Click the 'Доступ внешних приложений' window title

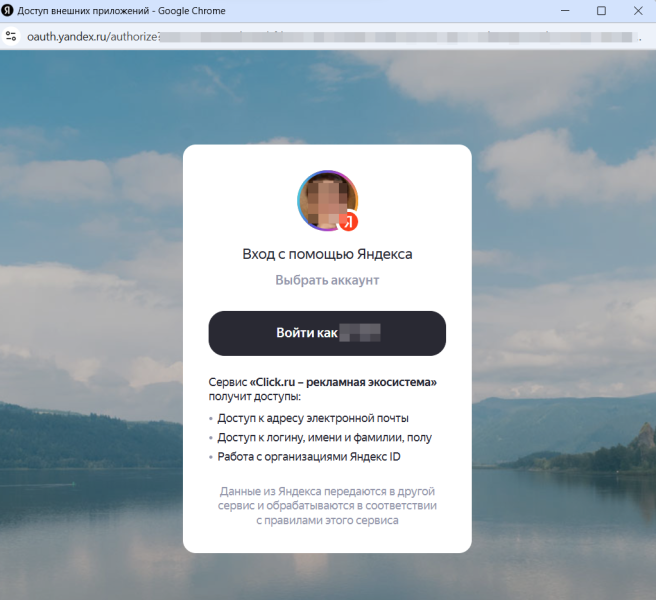point(121,11)
